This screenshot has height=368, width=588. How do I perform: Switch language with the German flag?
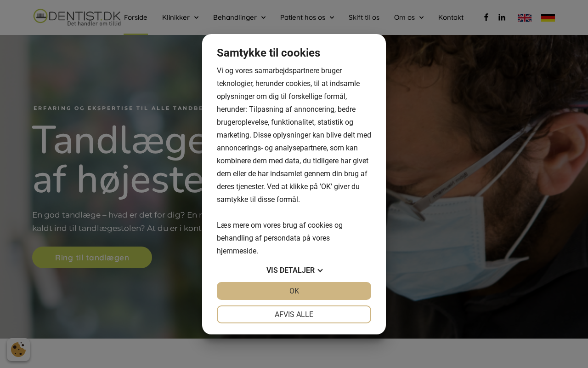[x=548, y=17]
